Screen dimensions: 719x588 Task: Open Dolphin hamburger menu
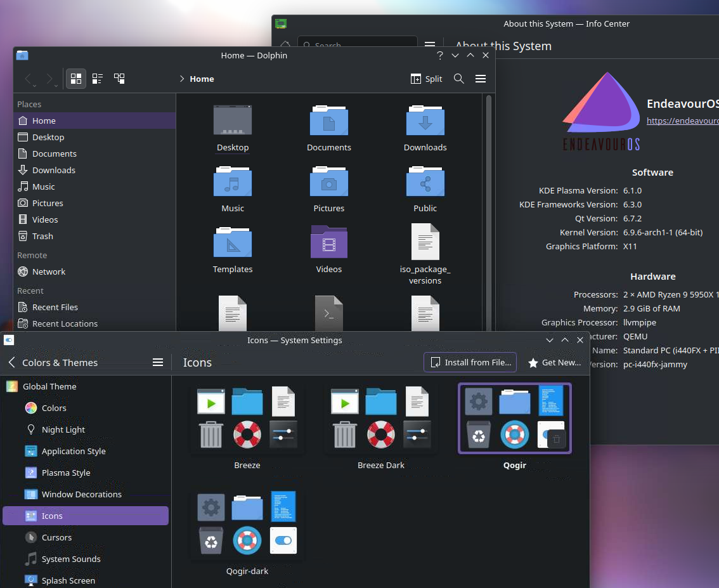[481, 79]
